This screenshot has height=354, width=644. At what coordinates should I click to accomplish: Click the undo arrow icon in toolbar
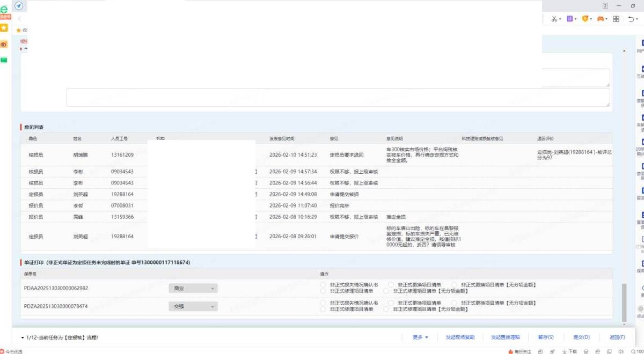(632, 19)
